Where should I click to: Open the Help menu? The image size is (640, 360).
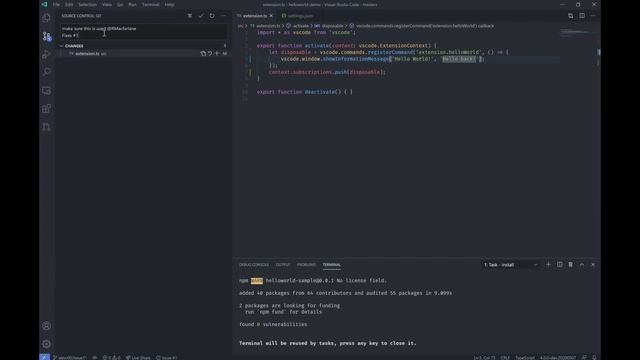(x=169, y=4)
